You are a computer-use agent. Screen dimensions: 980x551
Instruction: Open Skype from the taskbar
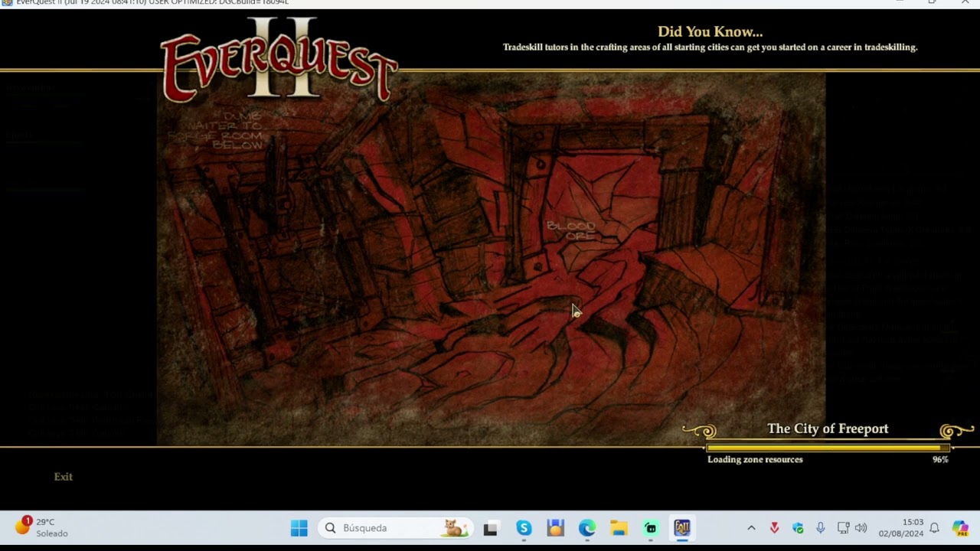[x=524, y=528]
